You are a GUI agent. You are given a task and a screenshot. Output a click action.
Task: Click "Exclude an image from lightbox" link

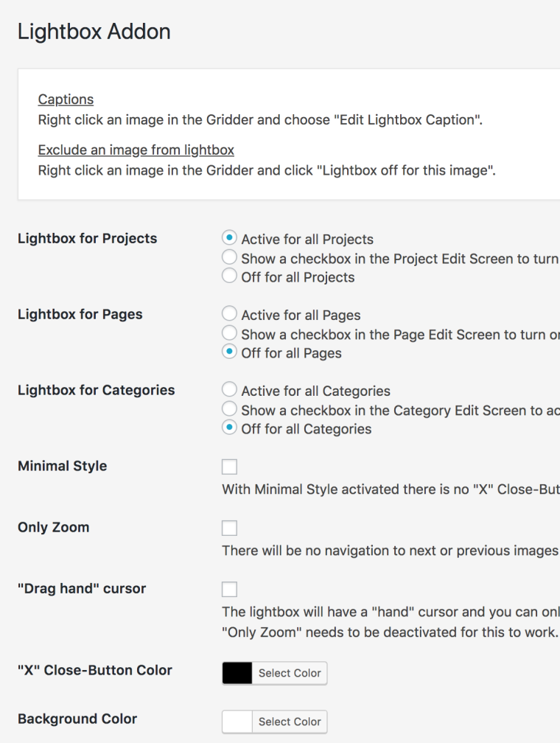click(x=136, y=150)
